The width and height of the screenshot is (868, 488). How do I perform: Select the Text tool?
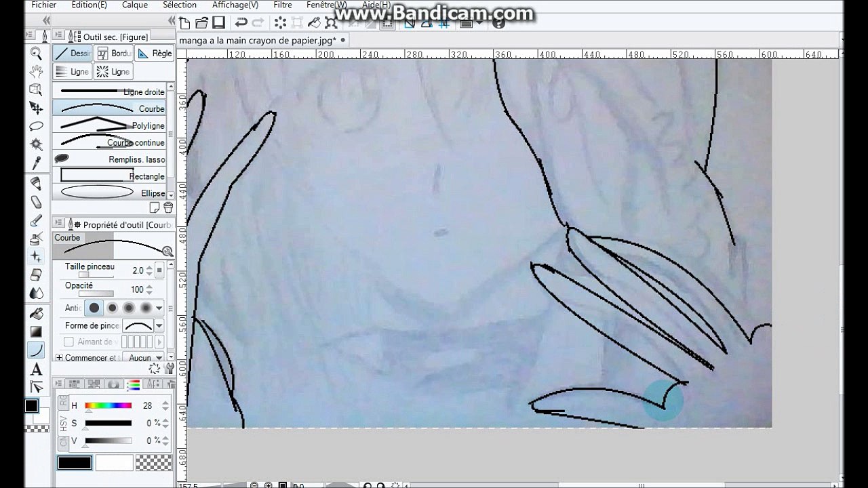[x=36, y=369]
